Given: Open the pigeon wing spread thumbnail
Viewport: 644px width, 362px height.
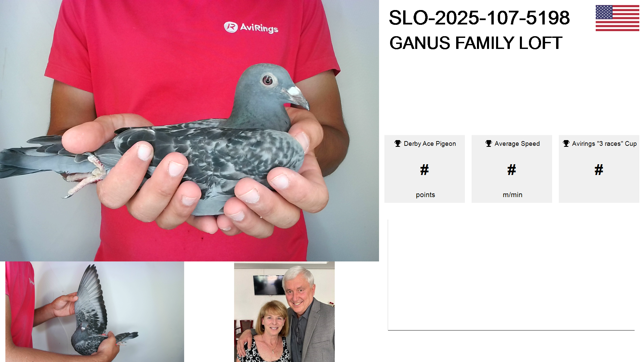Looking at the screenshot, I should [95, 312].
